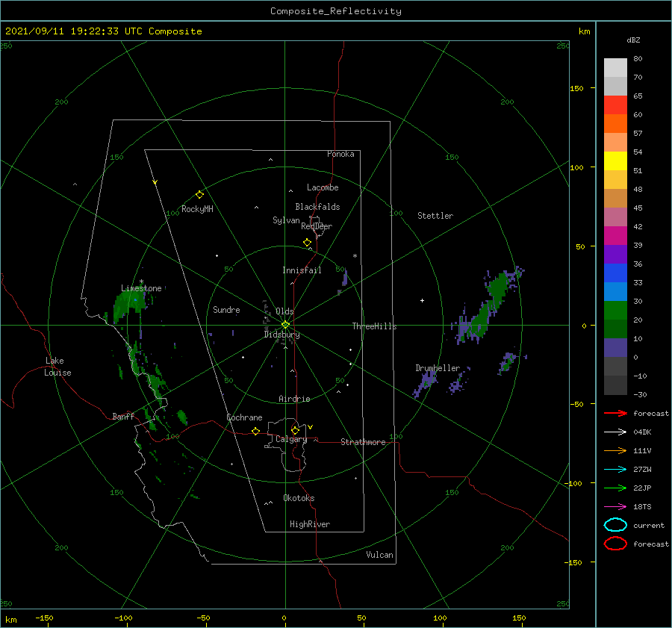Click the Blackfalds city label

317,207
